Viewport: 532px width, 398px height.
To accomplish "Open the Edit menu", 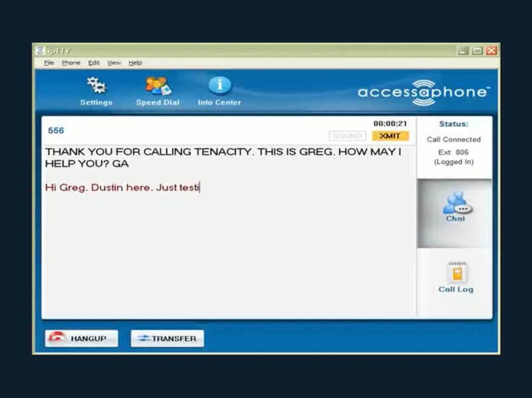I will (x=94, y=62).
